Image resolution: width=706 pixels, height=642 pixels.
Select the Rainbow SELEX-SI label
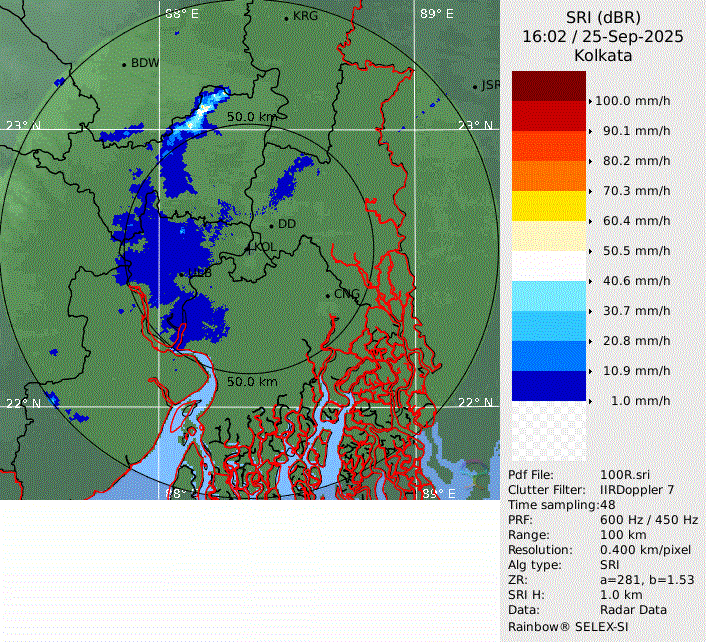point(561,625)
